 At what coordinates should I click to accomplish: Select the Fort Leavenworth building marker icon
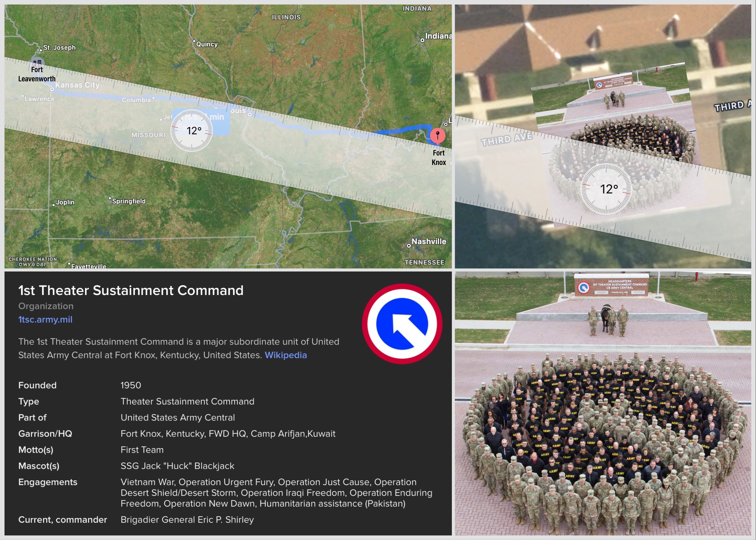coord(37,62)
